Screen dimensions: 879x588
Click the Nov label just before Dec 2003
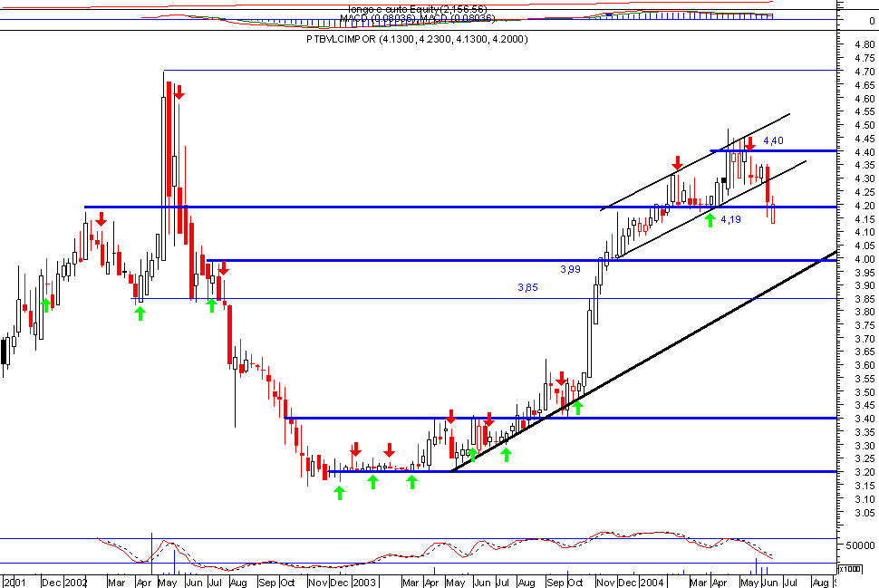point(605,583)
